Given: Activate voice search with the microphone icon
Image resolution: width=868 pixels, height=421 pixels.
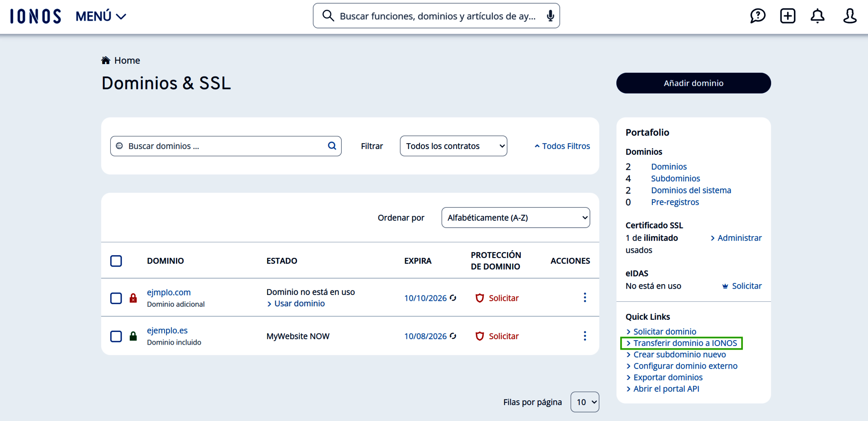Looking at the screenshot, I should tap(551, 15).
